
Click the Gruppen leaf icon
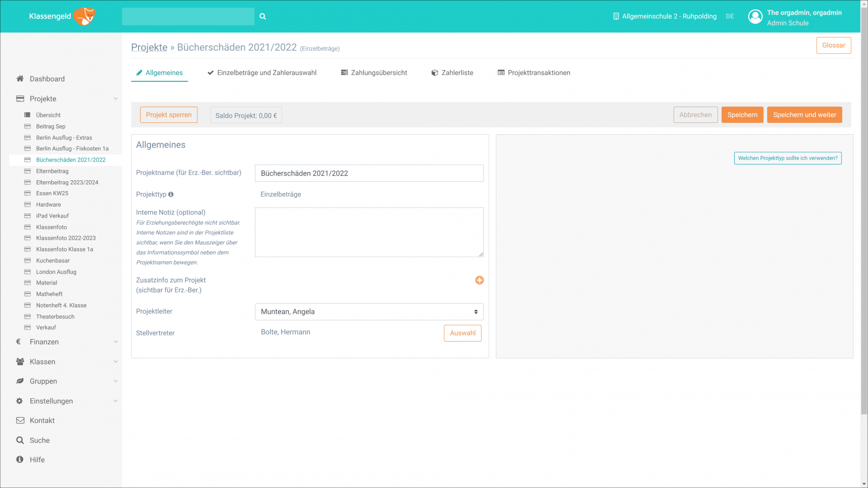click(20, 381)
